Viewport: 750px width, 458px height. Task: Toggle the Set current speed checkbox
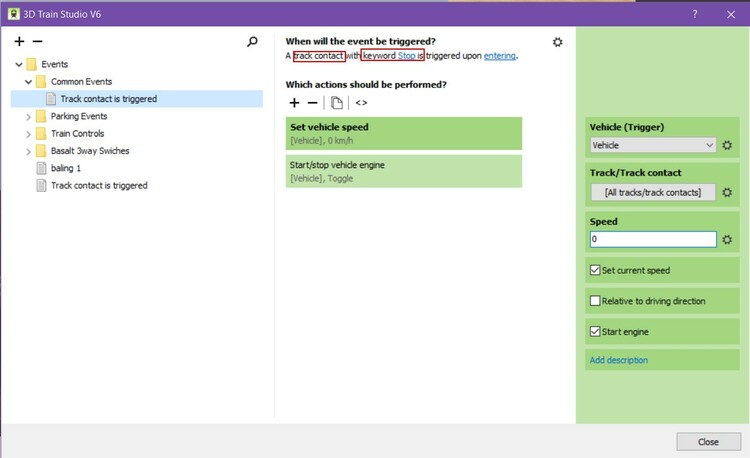(x=595, y=270)
